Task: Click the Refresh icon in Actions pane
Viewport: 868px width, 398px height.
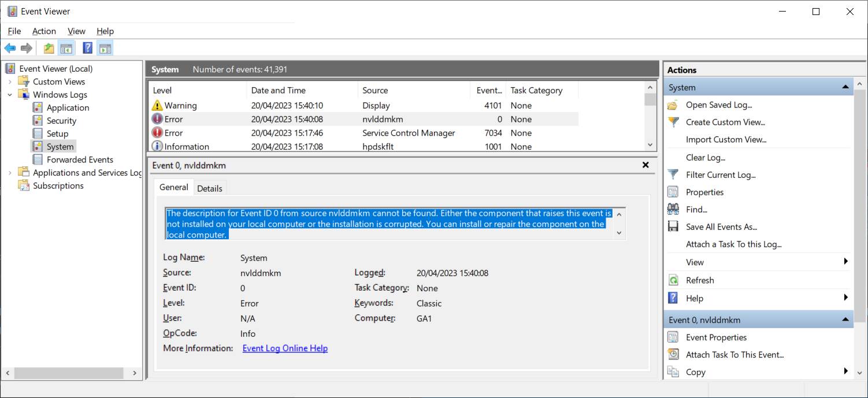Action: coord(674,280)
